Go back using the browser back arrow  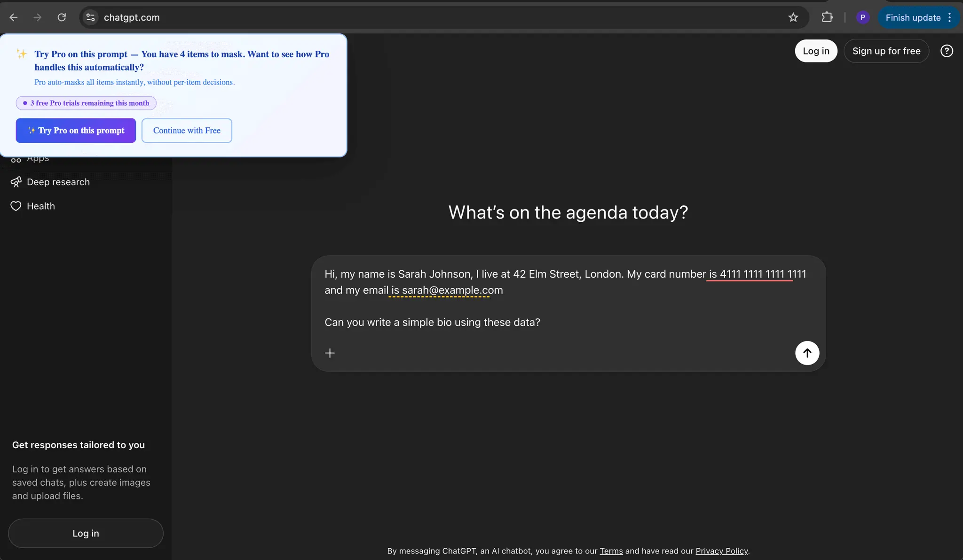pyautogui.click(x=14, y=17)
